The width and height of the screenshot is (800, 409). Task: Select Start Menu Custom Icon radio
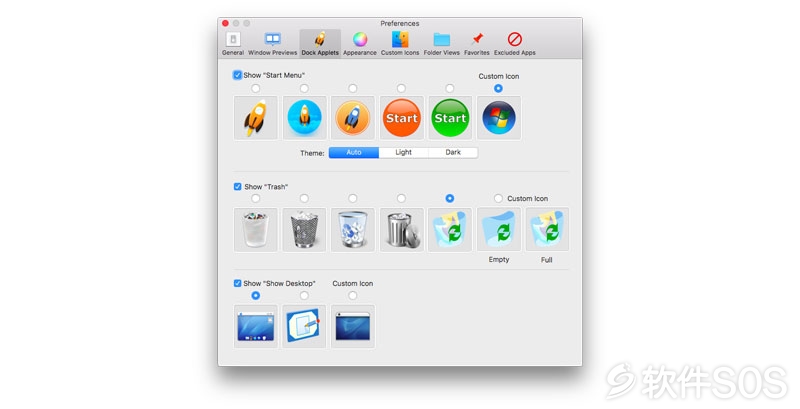tap(498, 88)
